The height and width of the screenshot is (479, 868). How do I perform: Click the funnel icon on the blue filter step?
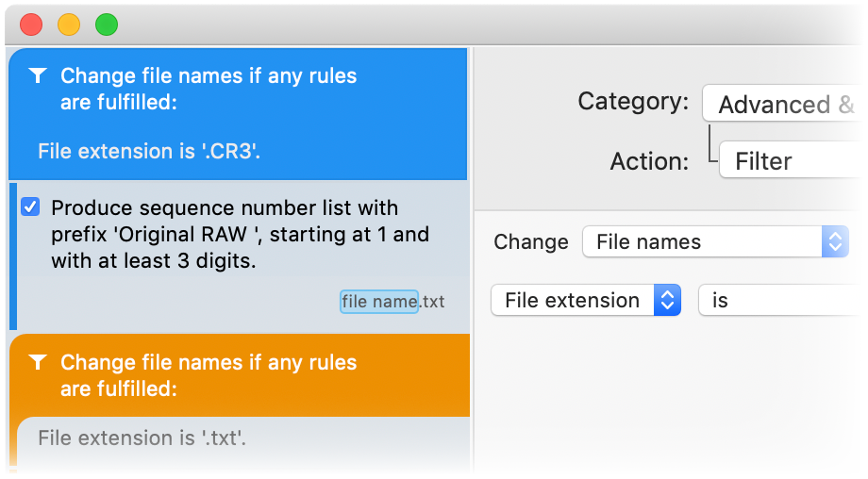[x=38, y=76]
